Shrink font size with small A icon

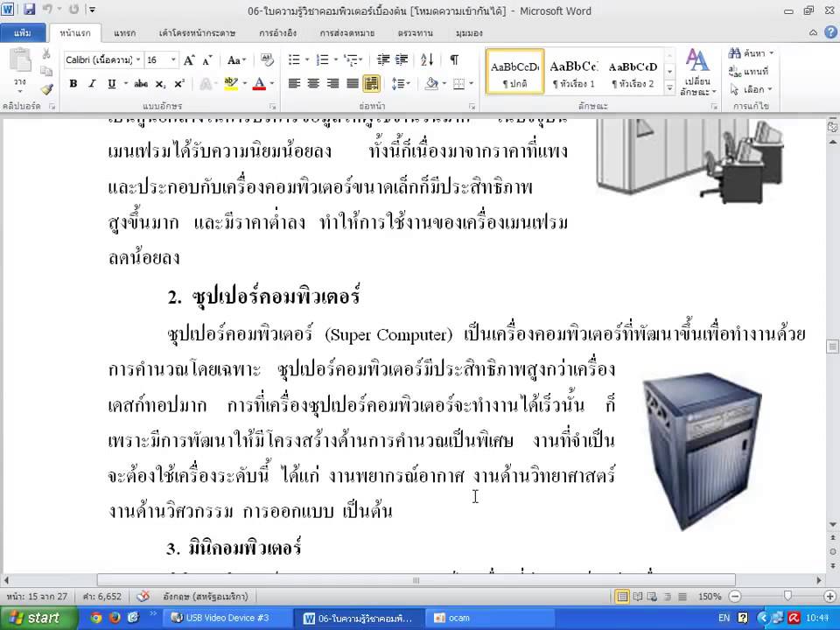coord(206,60)
